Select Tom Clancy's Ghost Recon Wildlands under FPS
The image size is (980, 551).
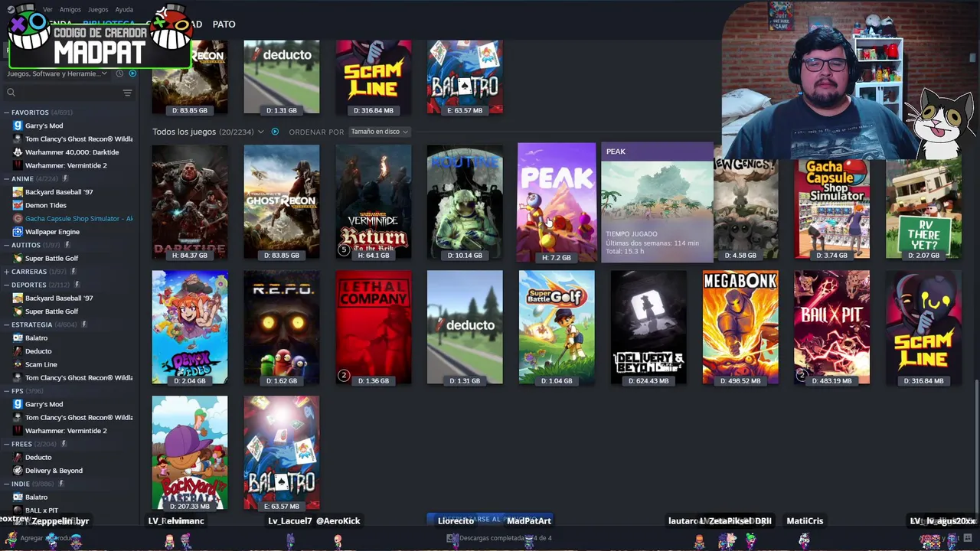coord(79,418)
